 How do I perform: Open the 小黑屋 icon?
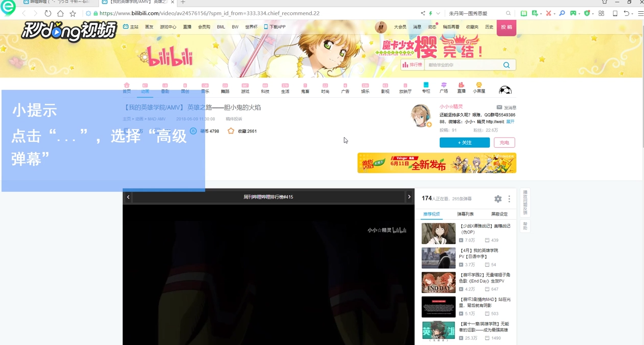pos(479,88)
